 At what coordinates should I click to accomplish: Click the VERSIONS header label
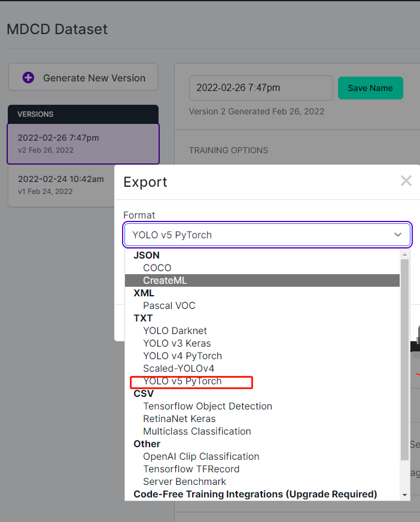point(35,114)
